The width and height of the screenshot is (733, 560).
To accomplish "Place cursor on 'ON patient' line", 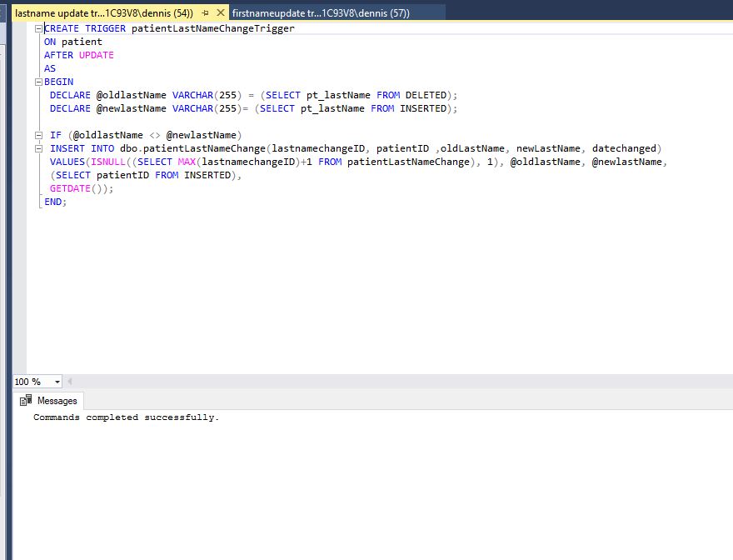I will click(73, 42).
